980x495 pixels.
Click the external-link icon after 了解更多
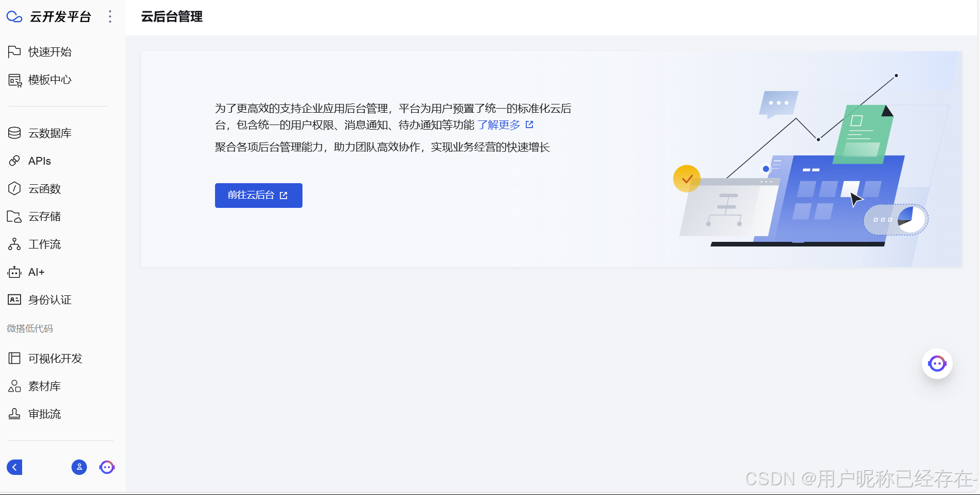click(x=529, y=125)
